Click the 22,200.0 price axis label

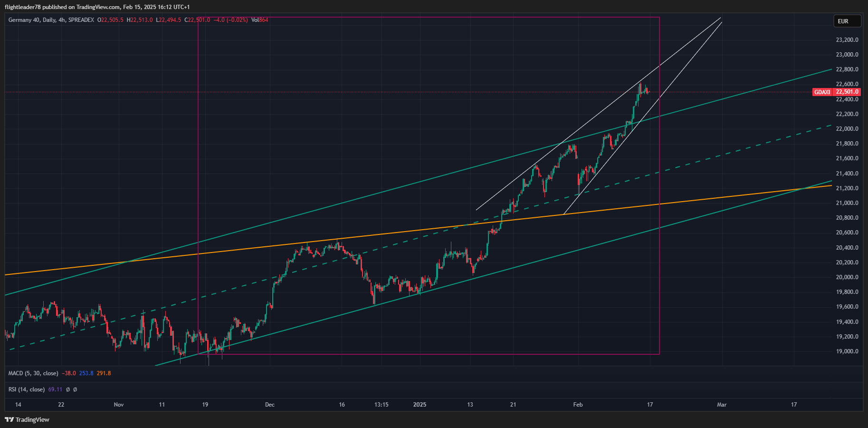pos(847,114)
